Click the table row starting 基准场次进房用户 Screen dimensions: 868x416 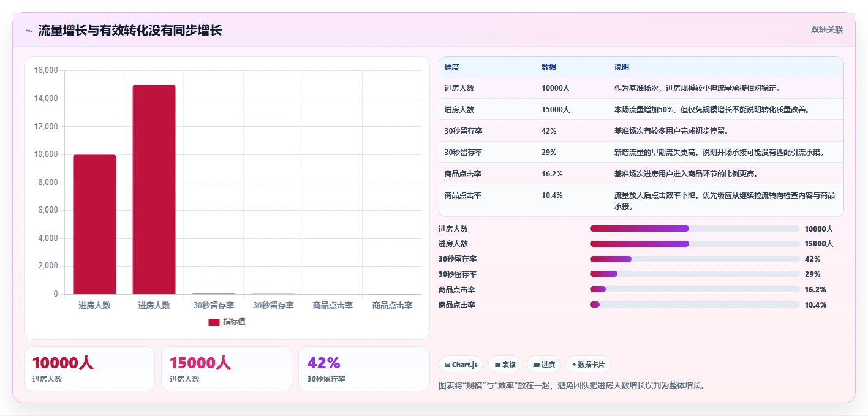tap(641, 173)
